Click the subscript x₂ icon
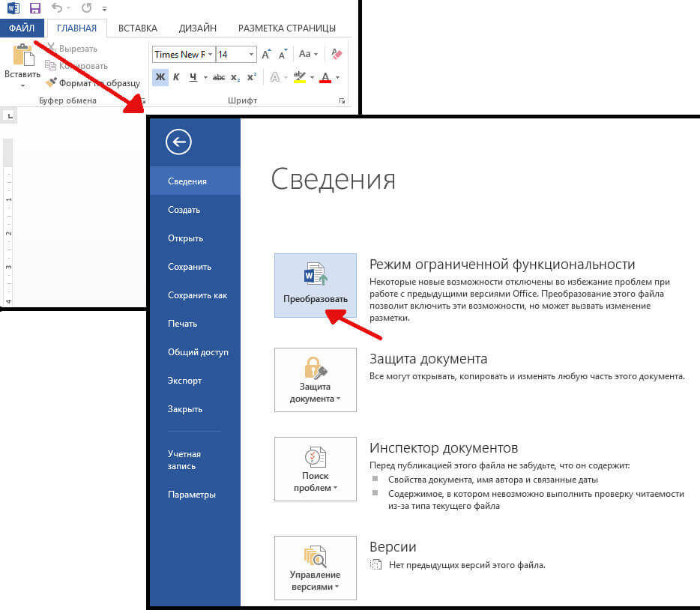 (235, 77)
